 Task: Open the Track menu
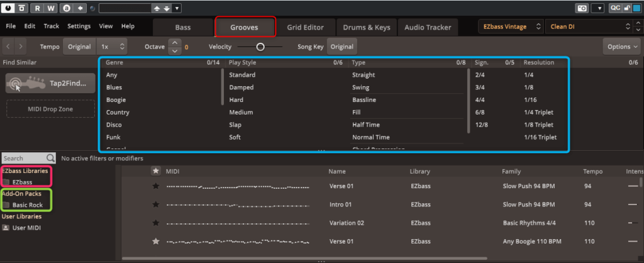tap(52, 26)
